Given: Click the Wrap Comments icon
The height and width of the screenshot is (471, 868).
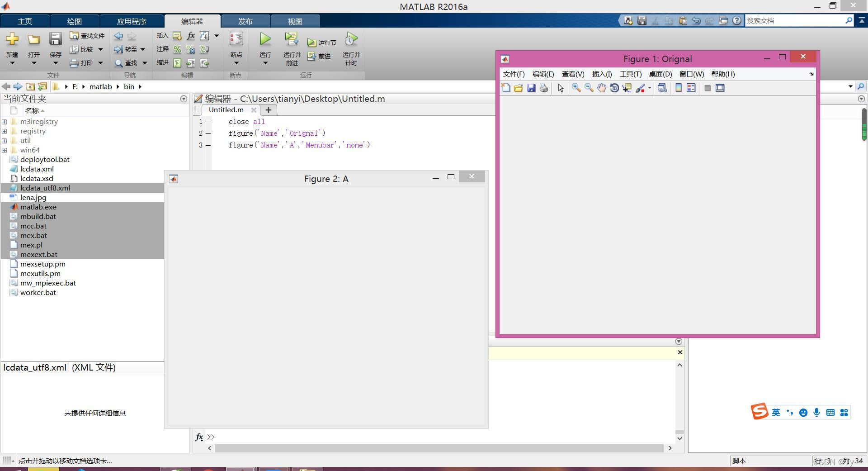Looking at the screenshot, I should pyautogui.click(x=204, y=49).
